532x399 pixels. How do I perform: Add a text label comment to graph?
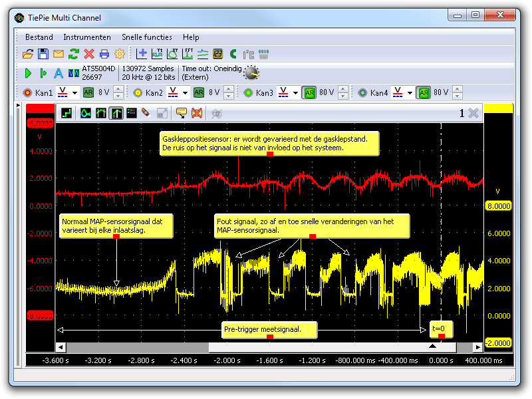(x=181, y=113)
